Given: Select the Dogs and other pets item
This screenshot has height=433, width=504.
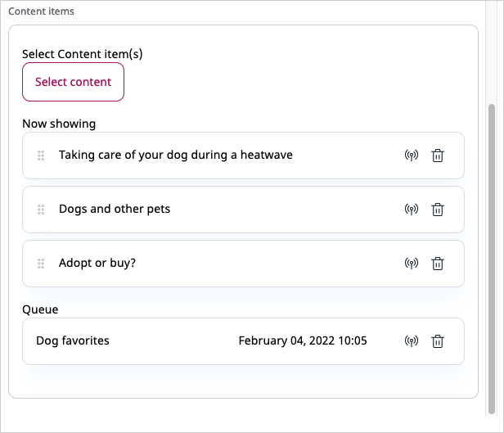Looking at the screenshot, I should pyautogui.click(x=115, y=209).
